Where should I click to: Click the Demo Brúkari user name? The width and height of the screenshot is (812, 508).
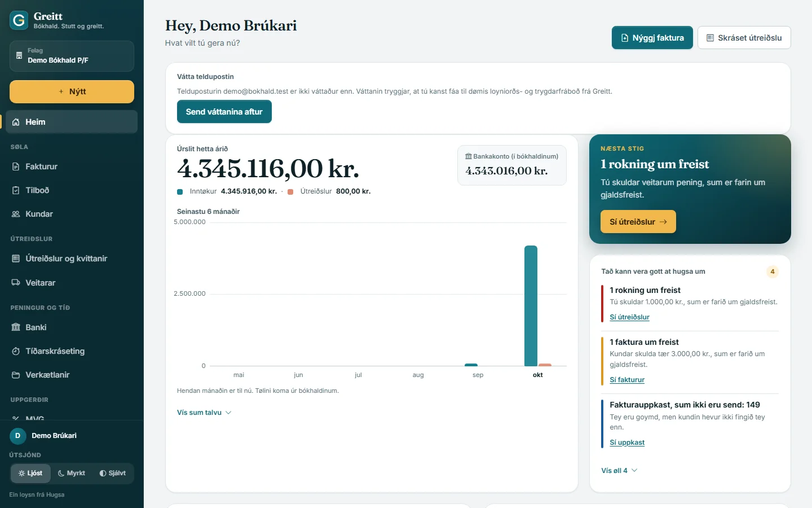tap(54, 436)
